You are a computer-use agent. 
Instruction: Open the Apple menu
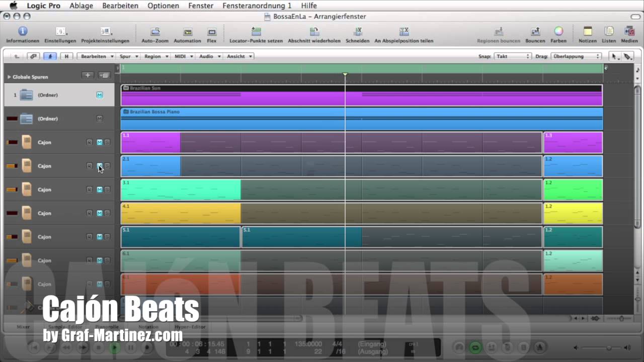click(x=13, y=6)
